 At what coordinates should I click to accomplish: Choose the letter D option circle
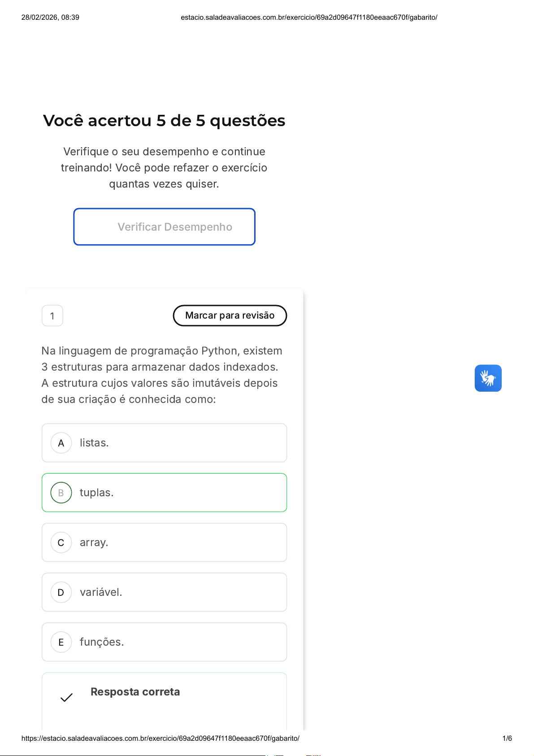61,593
